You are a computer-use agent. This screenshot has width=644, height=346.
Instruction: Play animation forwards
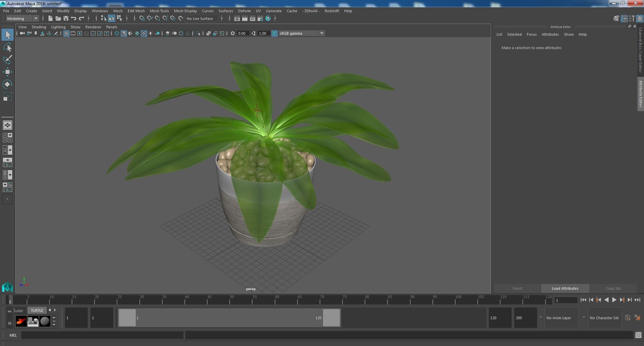(614, 300)
